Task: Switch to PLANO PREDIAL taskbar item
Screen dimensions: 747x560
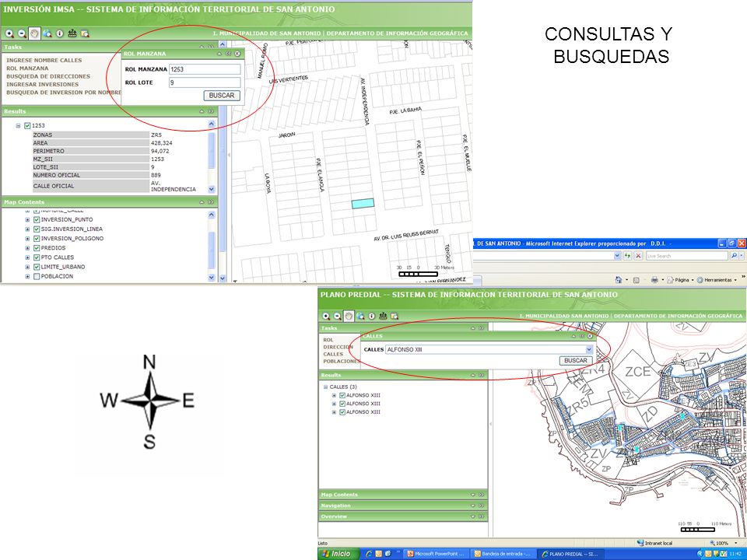Action: click(570, 554)
